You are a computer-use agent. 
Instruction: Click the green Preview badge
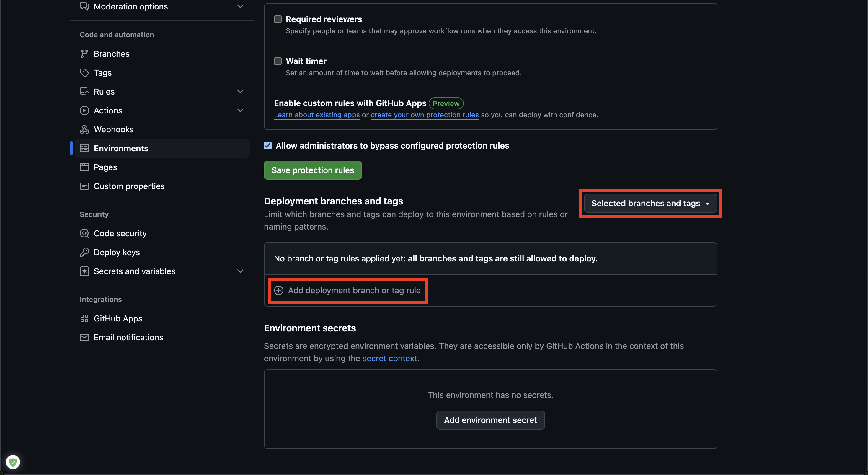(446, 103)
